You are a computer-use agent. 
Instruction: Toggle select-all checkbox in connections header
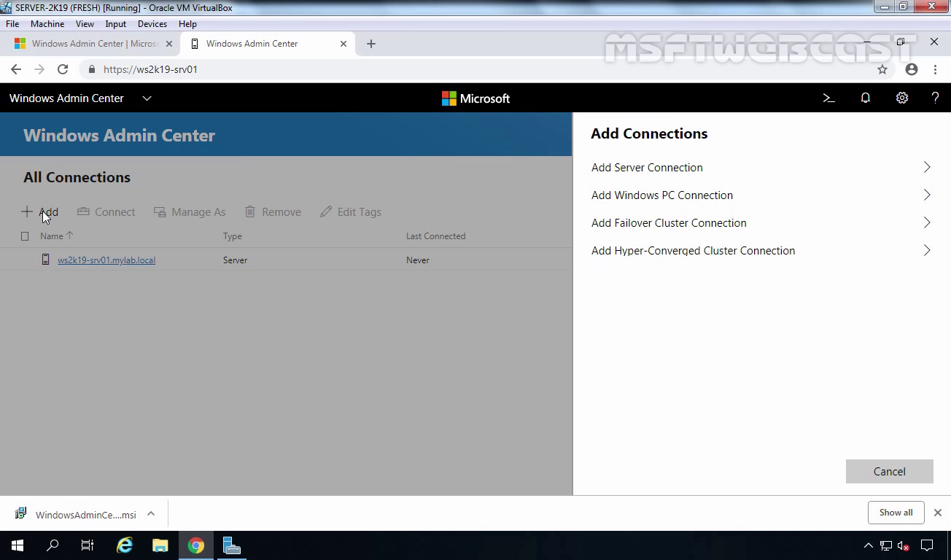pyautogui.click(x=25, y=236)
